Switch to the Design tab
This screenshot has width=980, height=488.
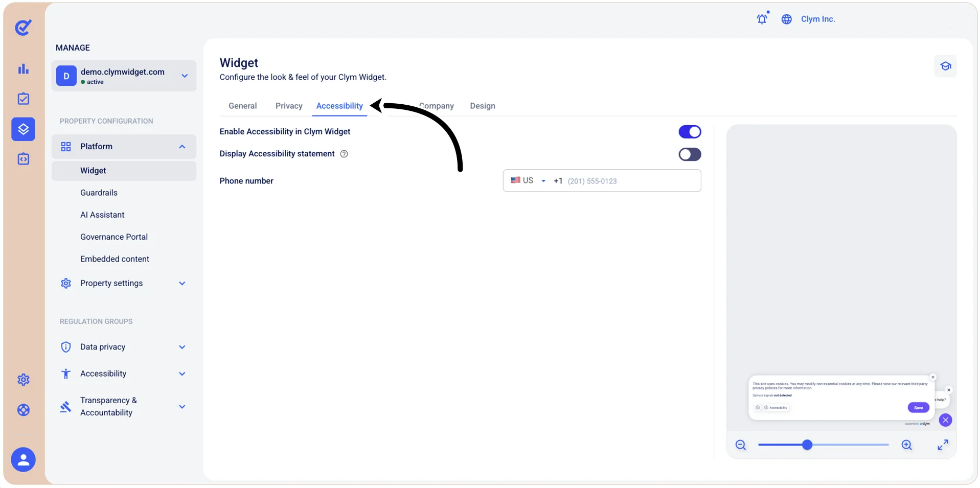(x=483, y=106)
